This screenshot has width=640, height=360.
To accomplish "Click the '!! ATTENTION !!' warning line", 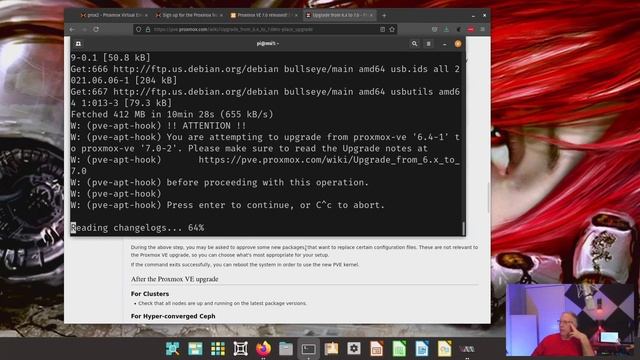I will 158,126.
